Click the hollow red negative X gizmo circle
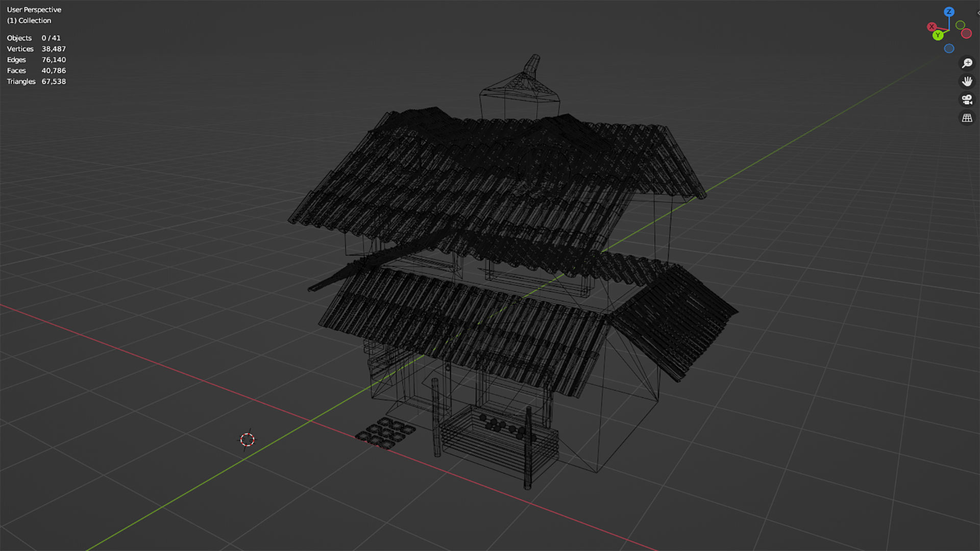The image size is (980, 551). click(966, 34)
